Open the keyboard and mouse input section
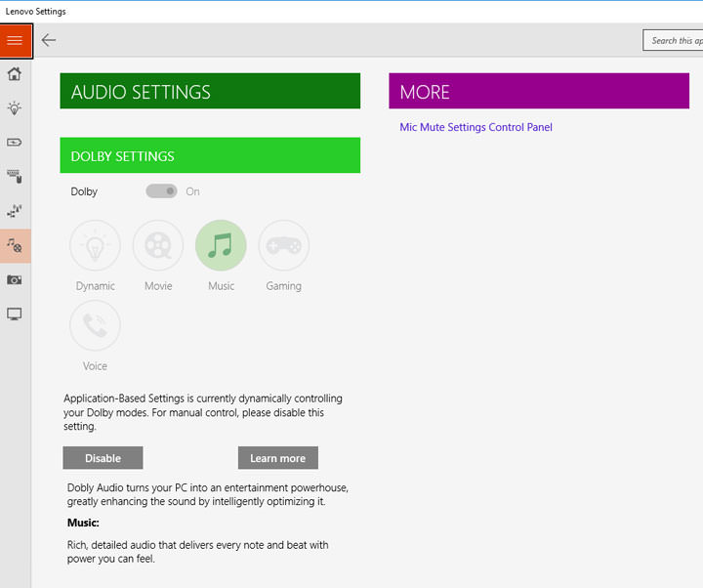The width and height of the screenshot is (703, 588). click(15, 177)
